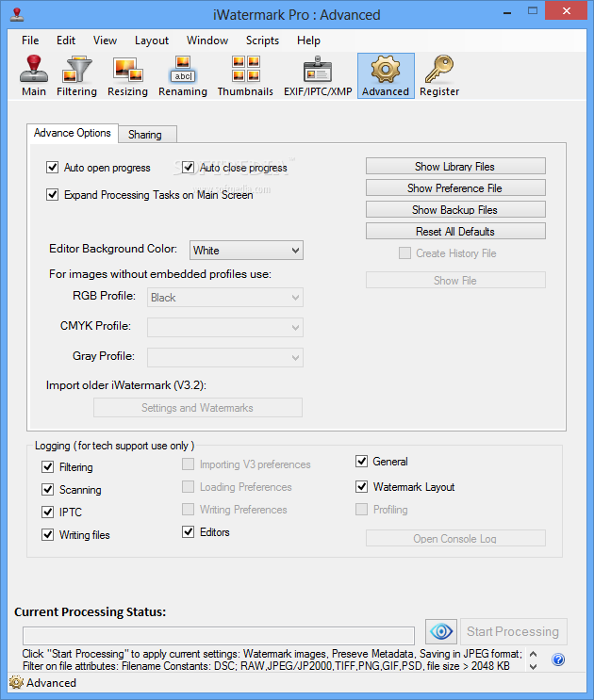Open Editor Background Color dropdown
594x700 pixels.
pos(246,251)
